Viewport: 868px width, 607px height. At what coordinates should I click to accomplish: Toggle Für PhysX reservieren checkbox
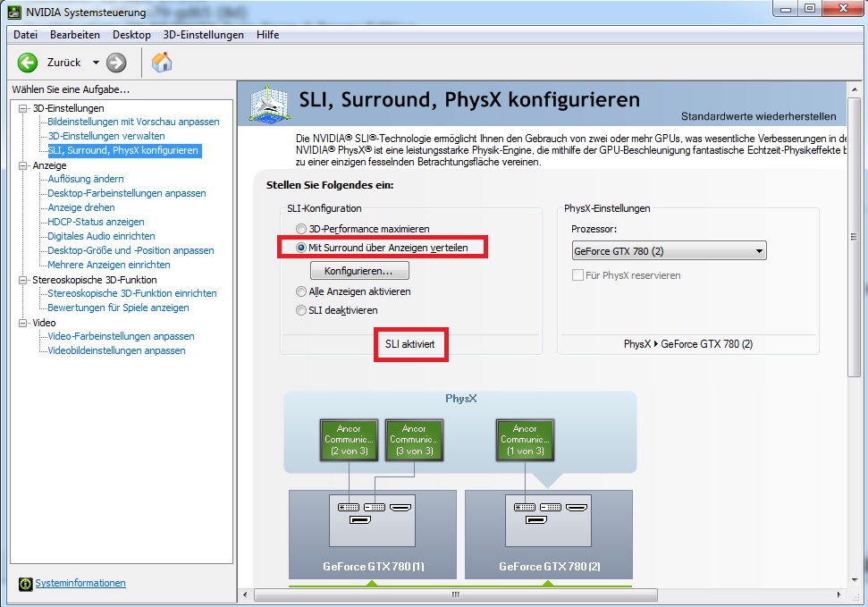point(577,275)
